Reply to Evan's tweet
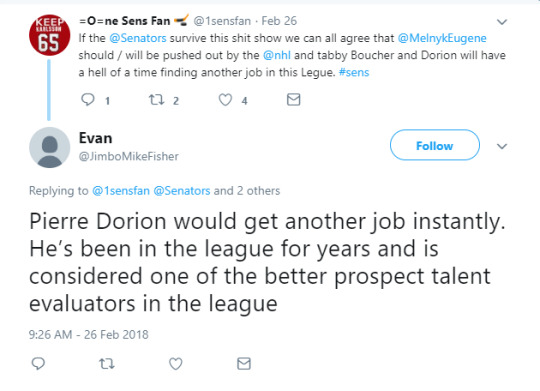The width and height of the screenshot is (540, 391). pyautogui.click(x=38, y=363)
